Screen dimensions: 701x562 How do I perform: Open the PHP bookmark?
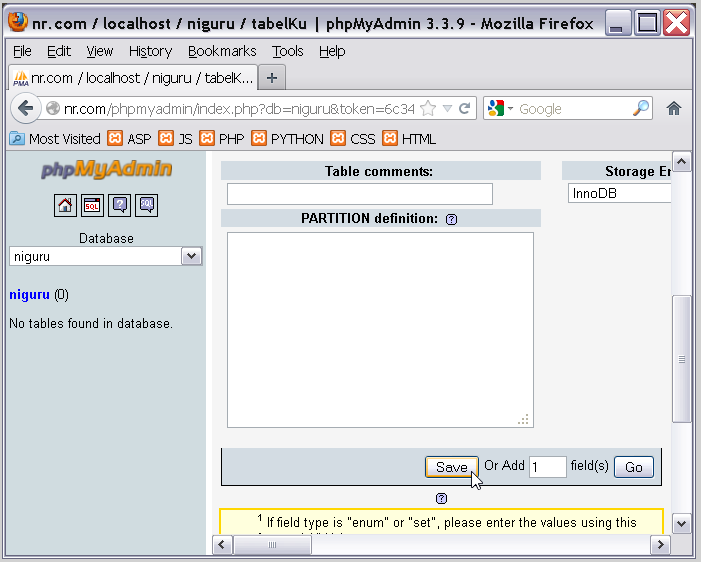point(221,139)
